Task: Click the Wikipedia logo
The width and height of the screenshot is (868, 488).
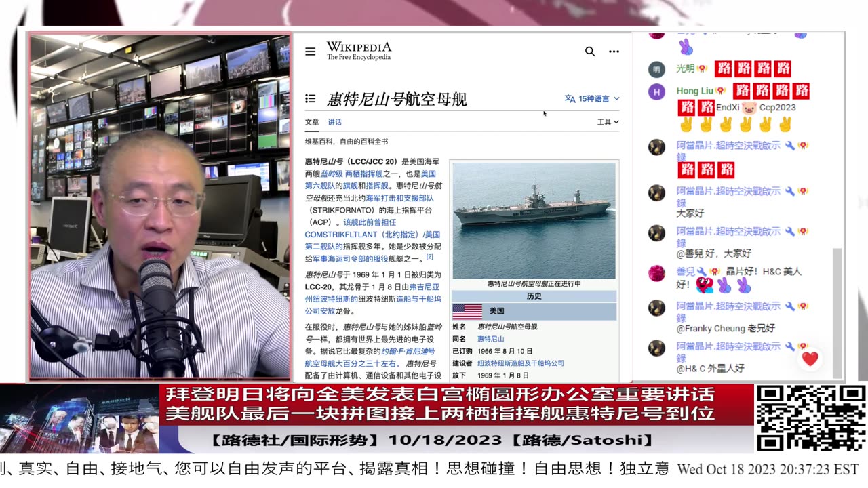Action: [359, 51]
